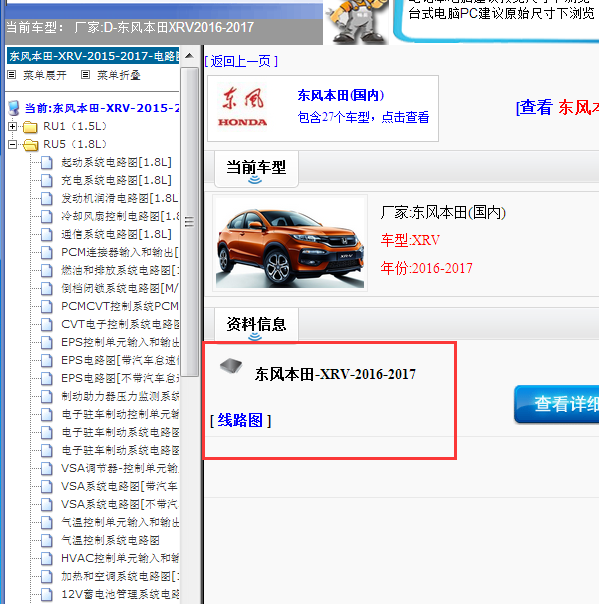Click the 厂家:东风本田(国内) text
Image resolution: width=599 pixels, height=604 pixels.
point(443,213)
